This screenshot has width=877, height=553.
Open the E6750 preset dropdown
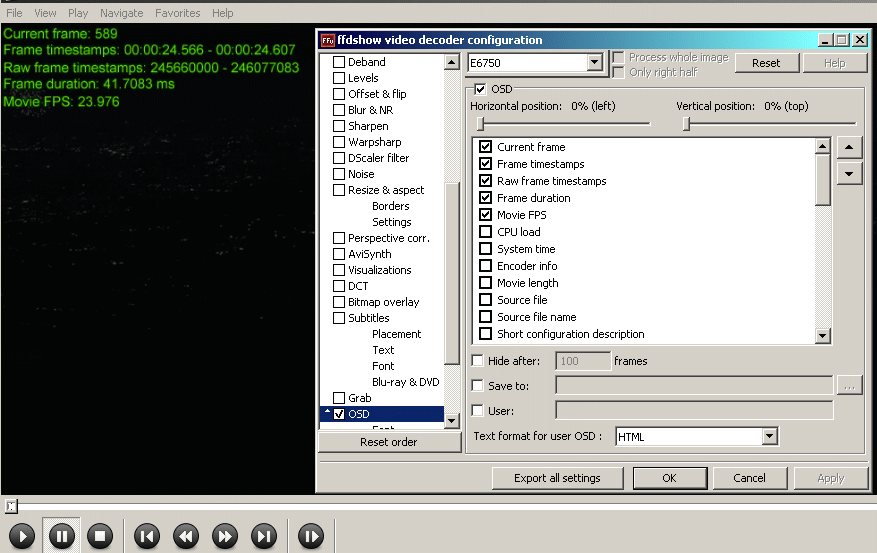coord(595,62)
